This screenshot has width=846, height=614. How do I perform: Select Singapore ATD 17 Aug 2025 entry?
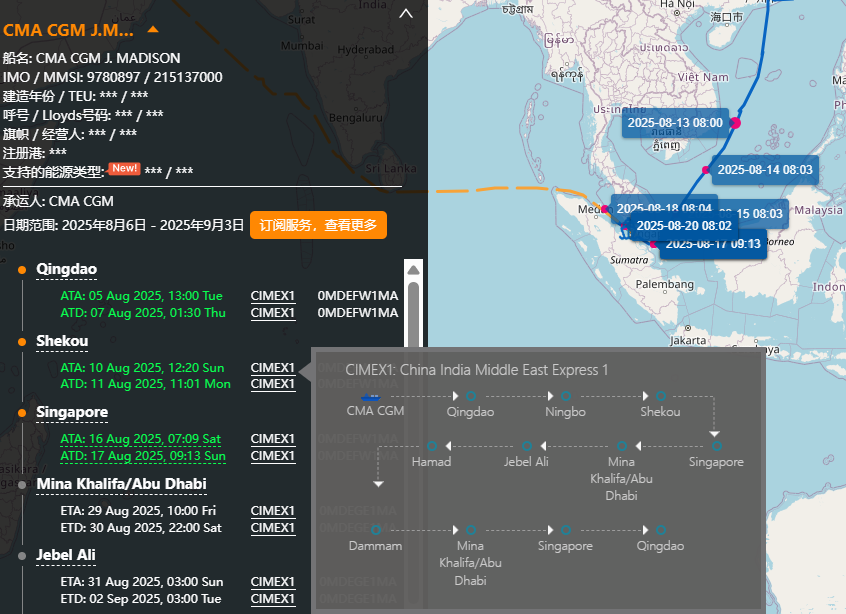point(143,456)
